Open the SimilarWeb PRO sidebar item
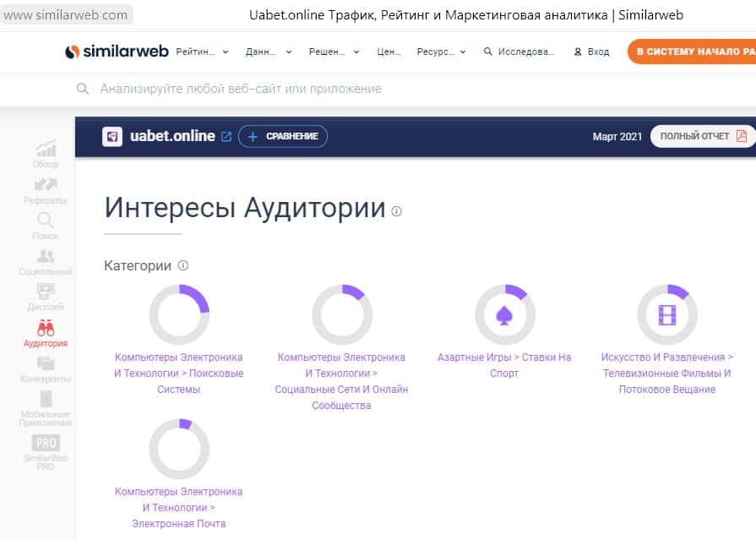Viewport: 756px width, 540px height. [46, 452]
